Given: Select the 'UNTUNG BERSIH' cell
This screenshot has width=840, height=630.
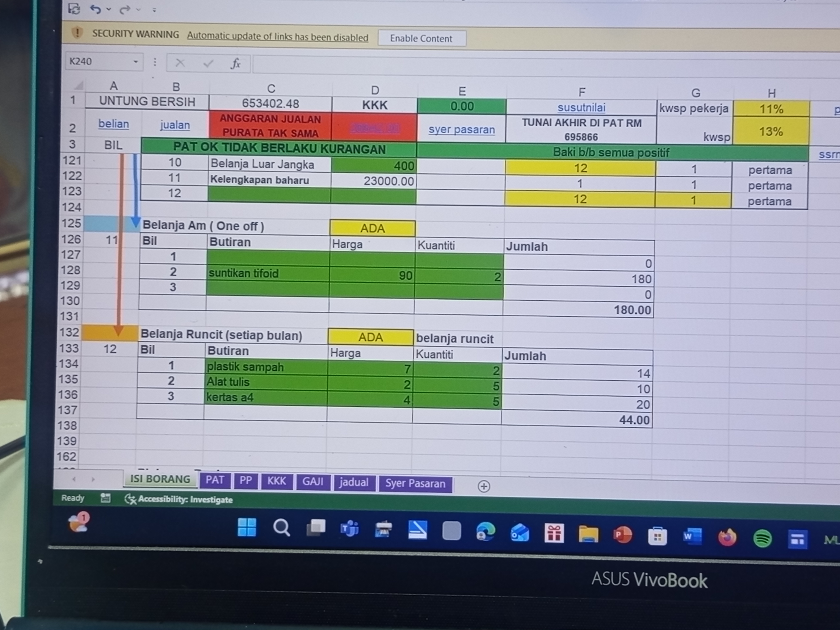Looking at the screenshot, I should (147, 101).
